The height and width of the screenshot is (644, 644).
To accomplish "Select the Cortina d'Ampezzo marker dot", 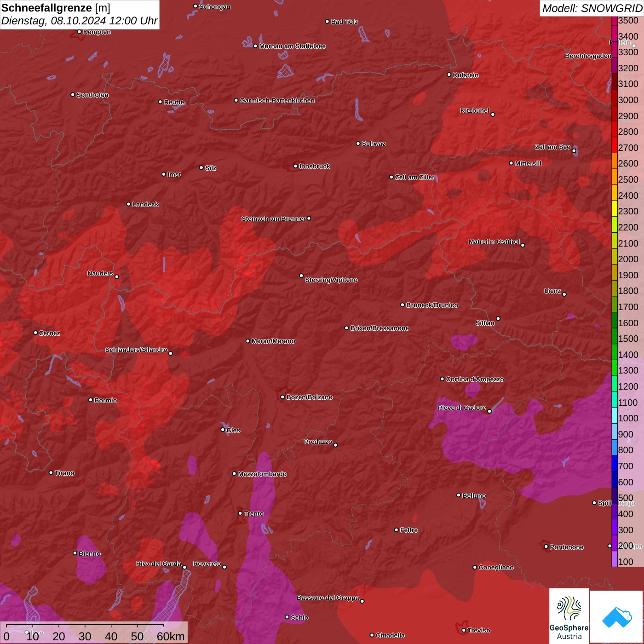I will pos(443,379).
